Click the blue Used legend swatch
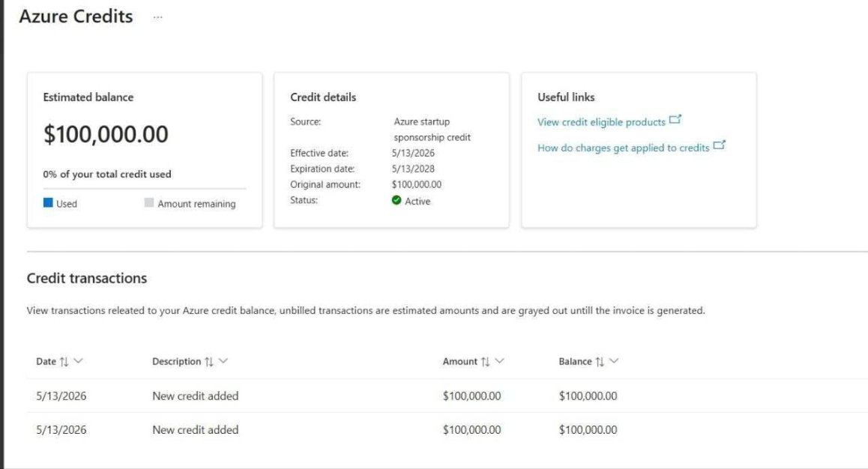The width and height of the screenshot is (868, 469). (48, 202)
